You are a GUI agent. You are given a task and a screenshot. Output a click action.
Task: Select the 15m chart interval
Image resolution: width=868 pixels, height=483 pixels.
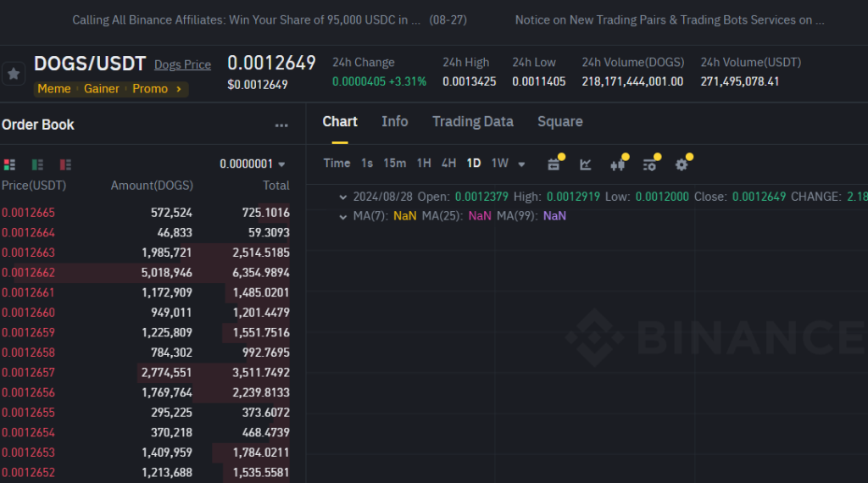coord(395,164)
